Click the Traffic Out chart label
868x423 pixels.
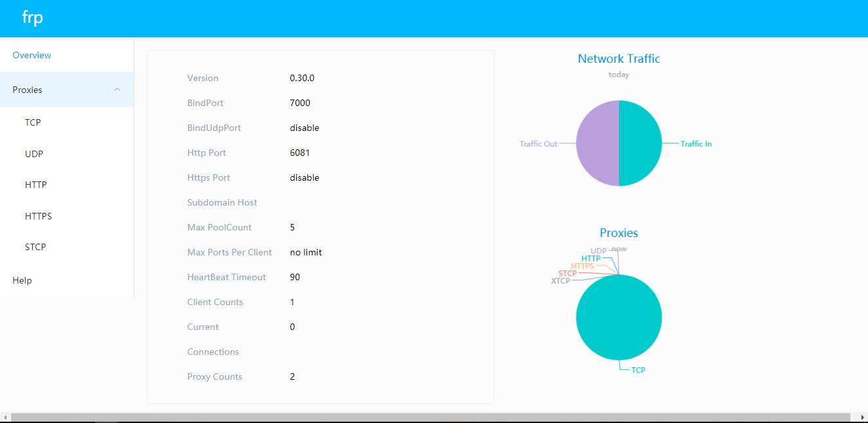[x=538, y=144]
